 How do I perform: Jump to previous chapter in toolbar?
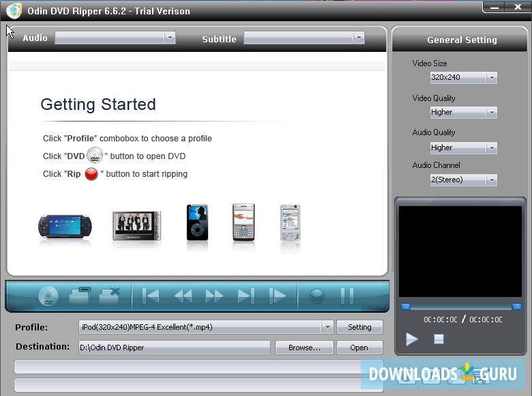tap(150, 296)
